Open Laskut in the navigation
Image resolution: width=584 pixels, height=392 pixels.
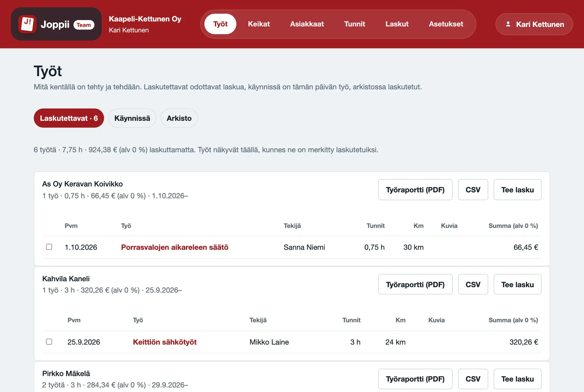[x=397, y=24]
